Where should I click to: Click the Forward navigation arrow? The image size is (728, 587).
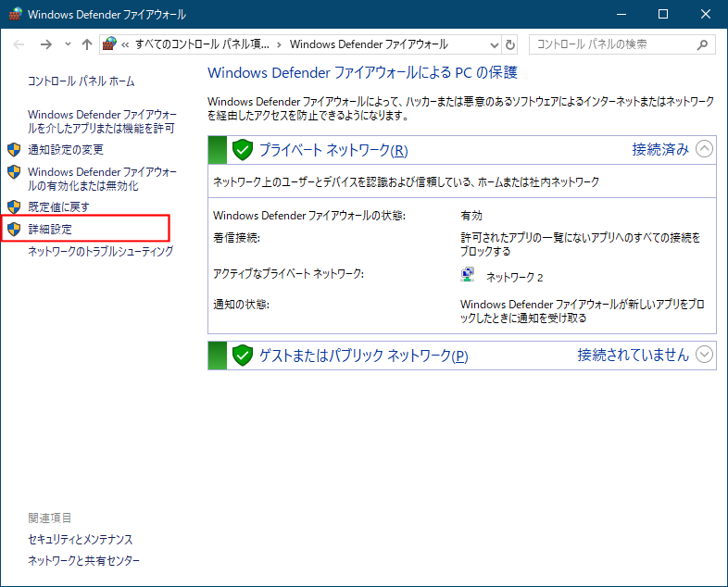coord(46,44)
